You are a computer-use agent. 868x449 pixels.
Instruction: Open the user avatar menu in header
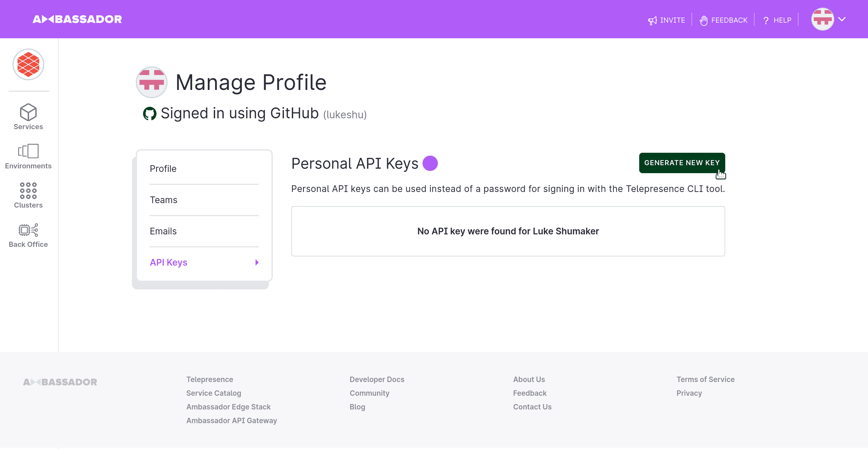[x=822, y=19]
